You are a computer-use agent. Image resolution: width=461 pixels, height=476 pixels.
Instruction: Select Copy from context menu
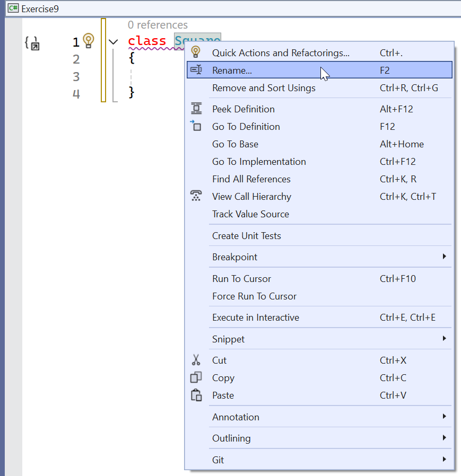coord(319,378)
